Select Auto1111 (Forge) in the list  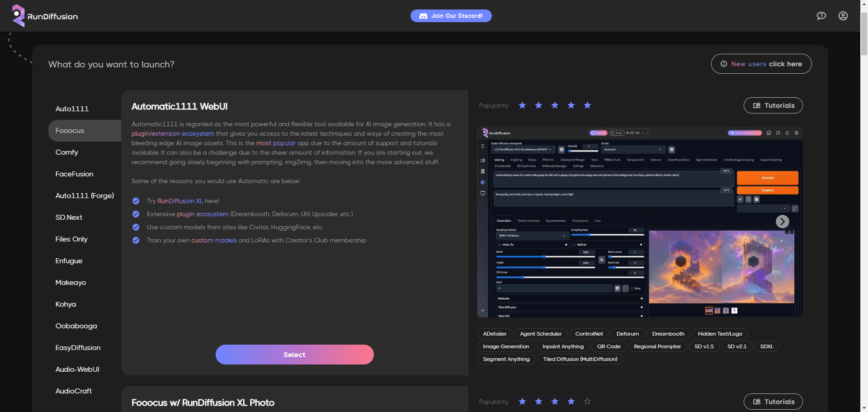(85, 196)
